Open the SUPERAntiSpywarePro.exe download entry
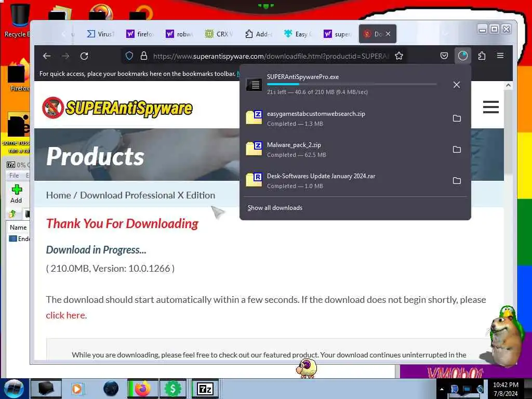 pos(346,85)
